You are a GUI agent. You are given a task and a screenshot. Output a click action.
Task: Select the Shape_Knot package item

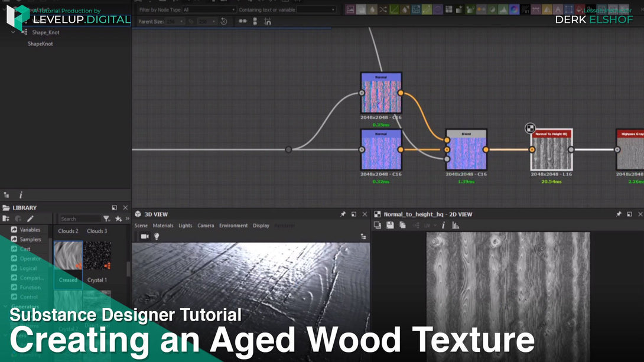[45, 32]
